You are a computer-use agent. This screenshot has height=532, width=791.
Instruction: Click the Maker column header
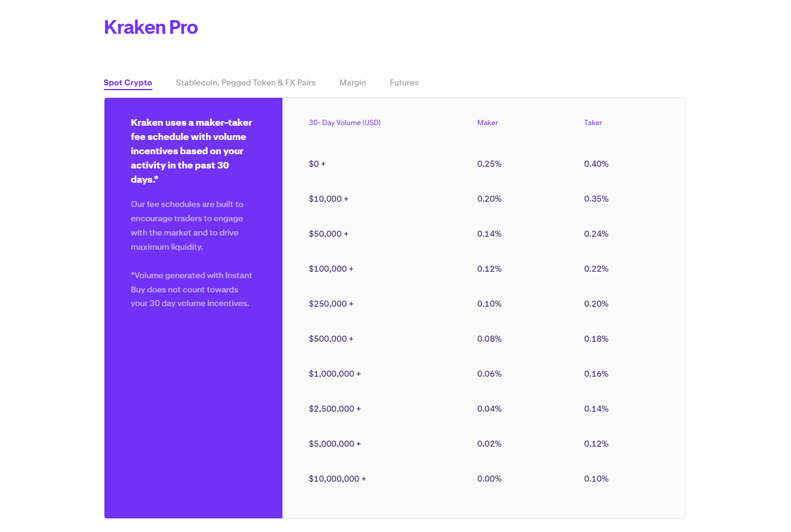487,123
